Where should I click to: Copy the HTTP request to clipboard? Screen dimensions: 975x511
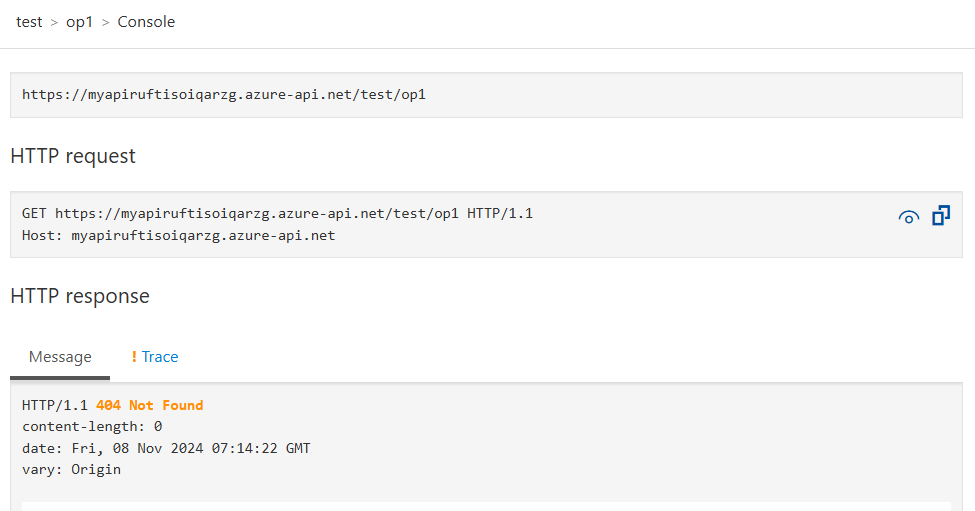pos(941,216)
